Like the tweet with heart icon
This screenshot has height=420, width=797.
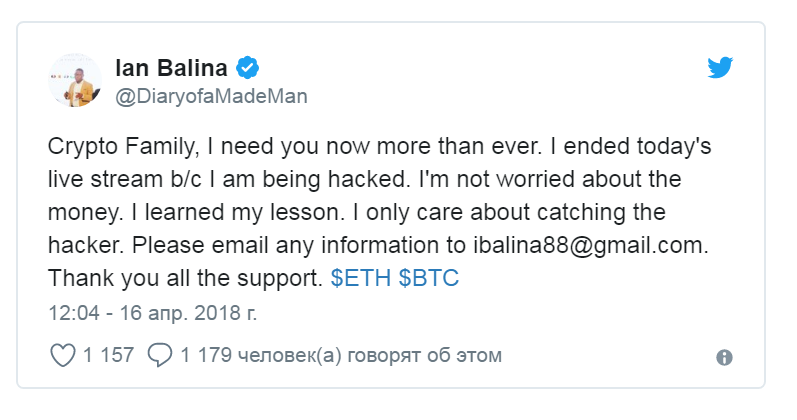pyautogui.click(x=63, y=355)
